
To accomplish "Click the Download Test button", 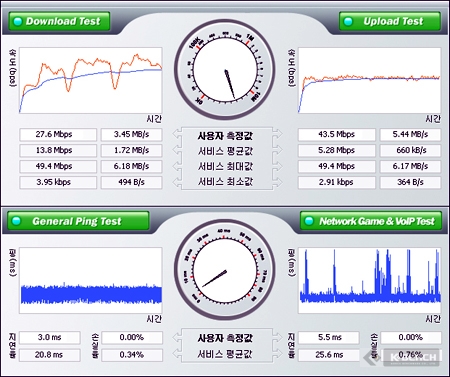I will pos(59,21).
